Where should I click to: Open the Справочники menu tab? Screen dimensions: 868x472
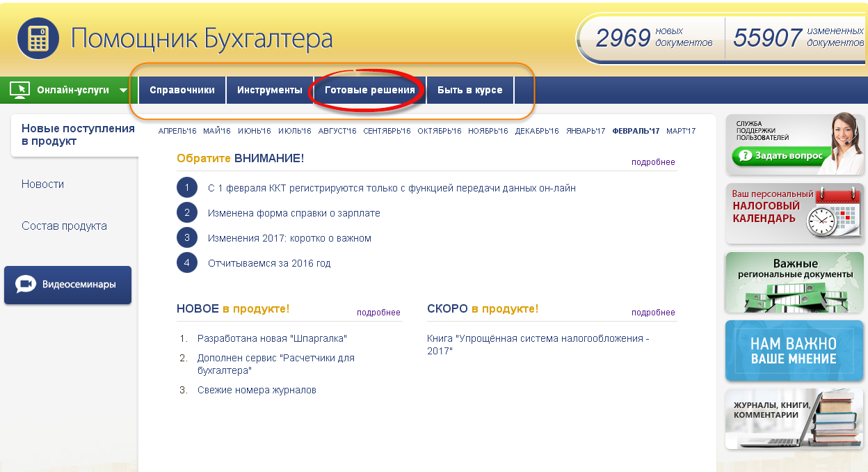click(182, 90)
